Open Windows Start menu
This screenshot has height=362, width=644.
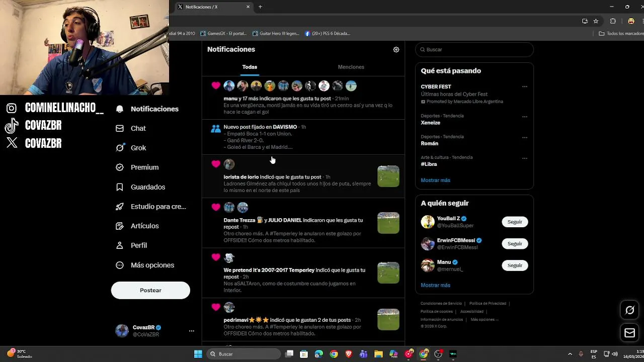pos(198,354)
